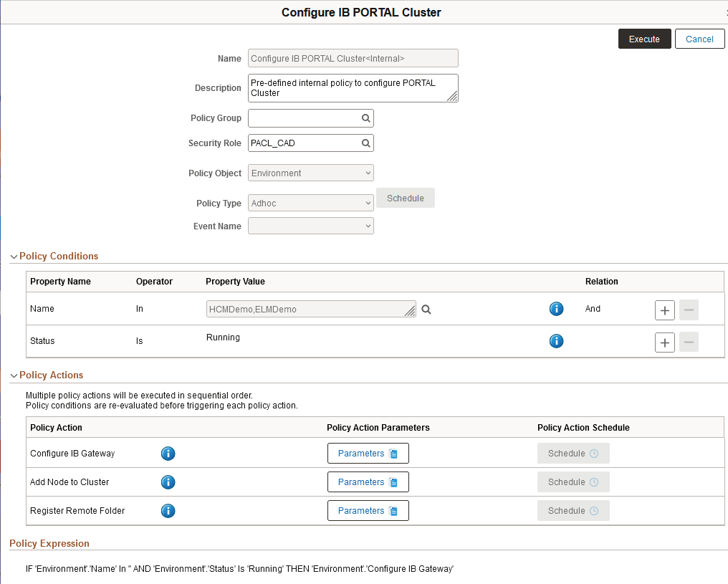Click the info icon beside the Status condition
The image size is (728, 584).
click(x=557, y=341)
